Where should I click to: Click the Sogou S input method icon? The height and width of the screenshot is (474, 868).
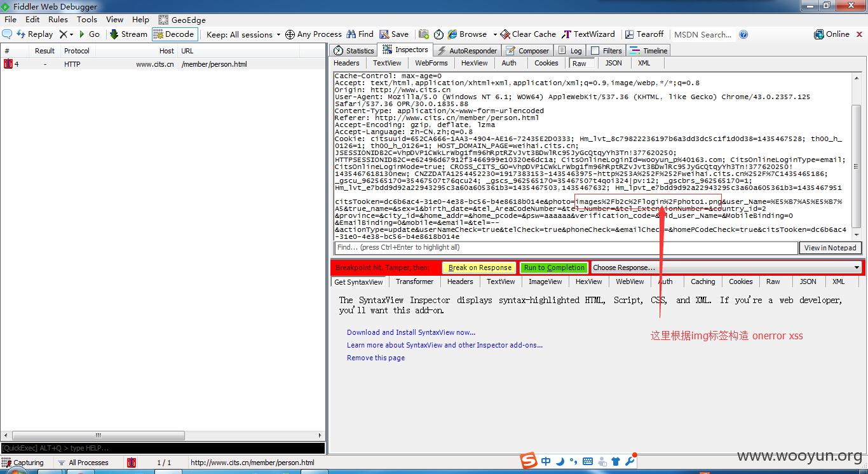pos(528,461)
